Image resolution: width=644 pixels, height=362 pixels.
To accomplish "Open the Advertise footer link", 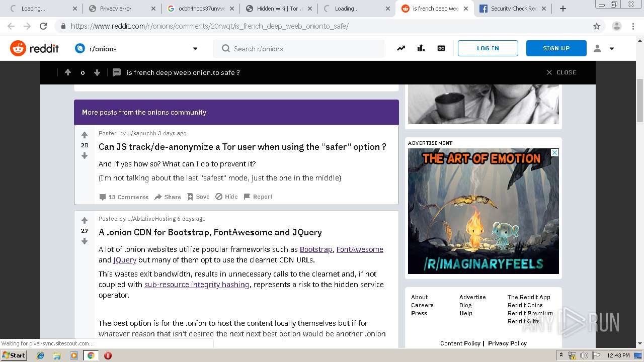I will pyautogui.click(x=472, y=297).
